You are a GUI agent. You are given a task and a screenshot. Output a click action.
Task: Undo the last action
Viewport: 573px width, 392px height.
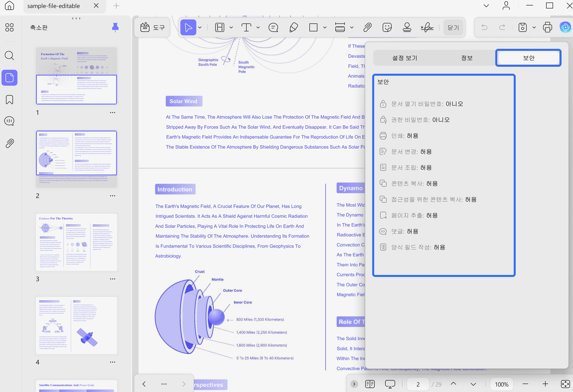484,27
